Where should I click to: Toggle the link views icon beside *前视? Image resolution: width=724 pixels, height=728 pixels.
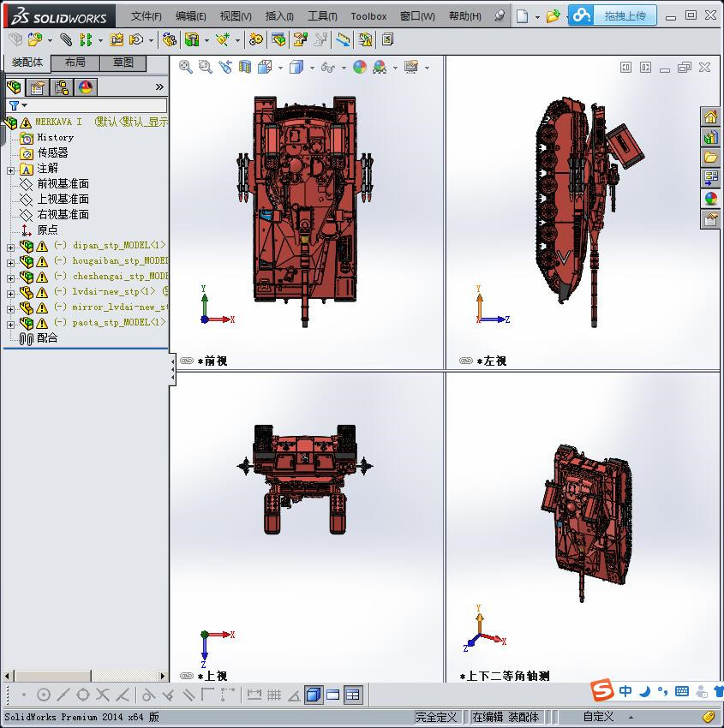pos(186,361)
